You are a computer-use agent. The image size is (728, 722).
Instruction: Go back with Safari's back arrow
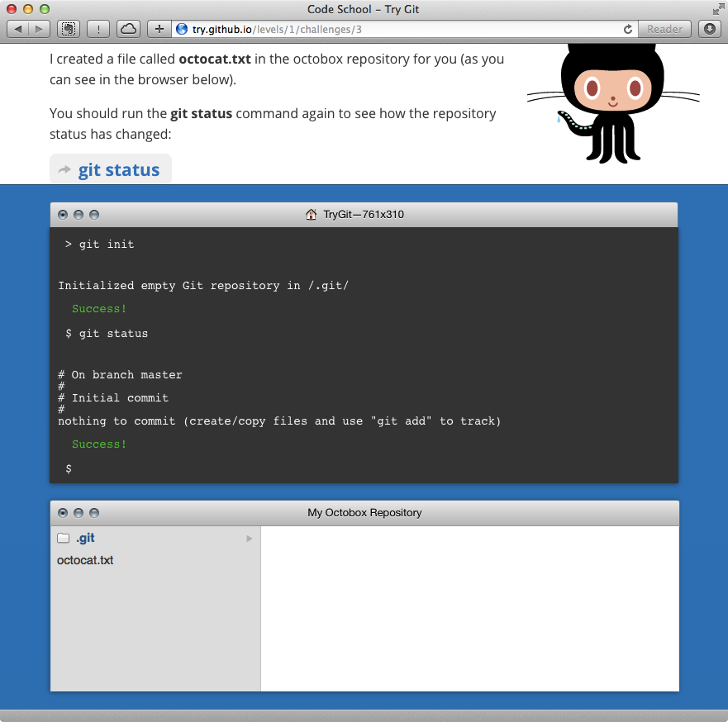(x=17, y=29)
